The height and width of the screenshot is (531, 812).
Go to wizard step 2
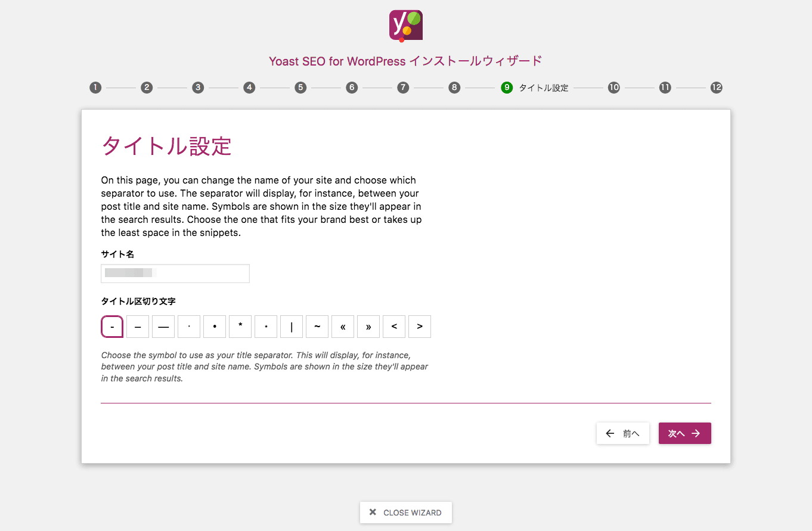(147, 88)
